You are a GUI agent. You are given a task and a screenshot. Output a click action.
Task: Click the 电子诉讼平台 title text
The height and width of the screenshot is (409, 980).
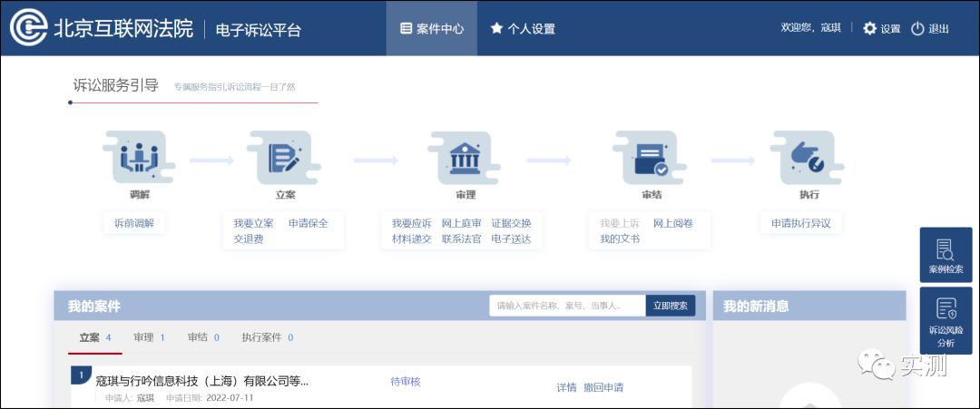pos(258,29)
